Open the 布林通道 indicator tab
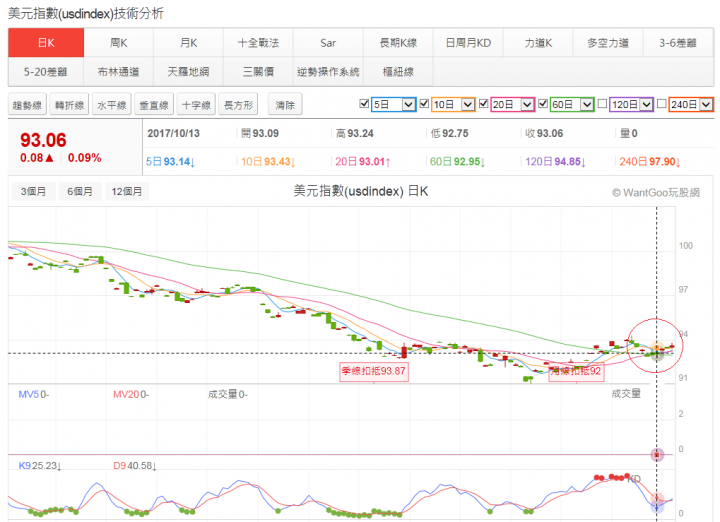The height and width of the screenshot is (522, 720). pyautogui.click(x=118, y=72)
